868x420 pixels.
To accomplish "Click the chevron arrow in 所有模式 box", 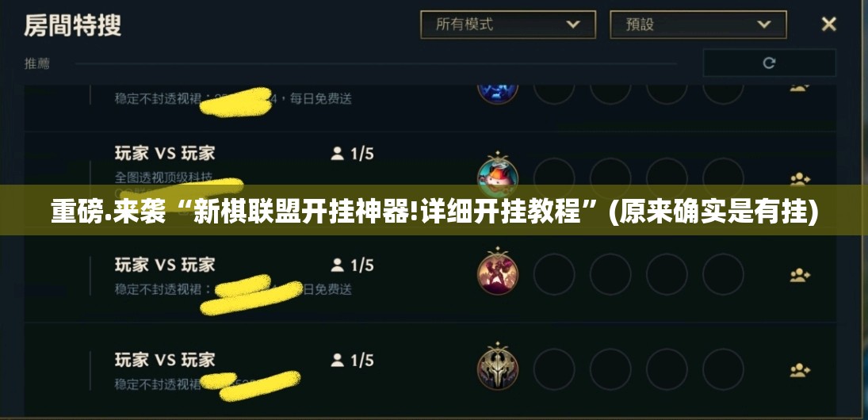I will click(573, 25).
